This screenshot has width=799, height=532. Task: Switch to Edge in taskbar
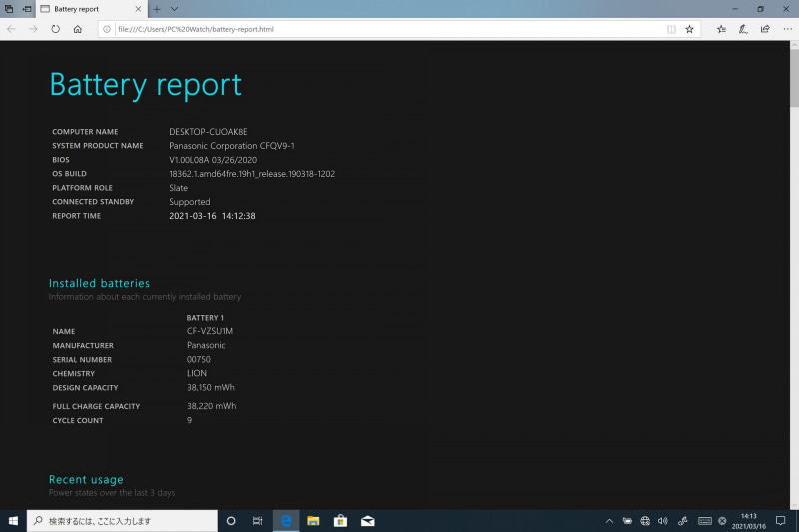[x=286, y=521]
